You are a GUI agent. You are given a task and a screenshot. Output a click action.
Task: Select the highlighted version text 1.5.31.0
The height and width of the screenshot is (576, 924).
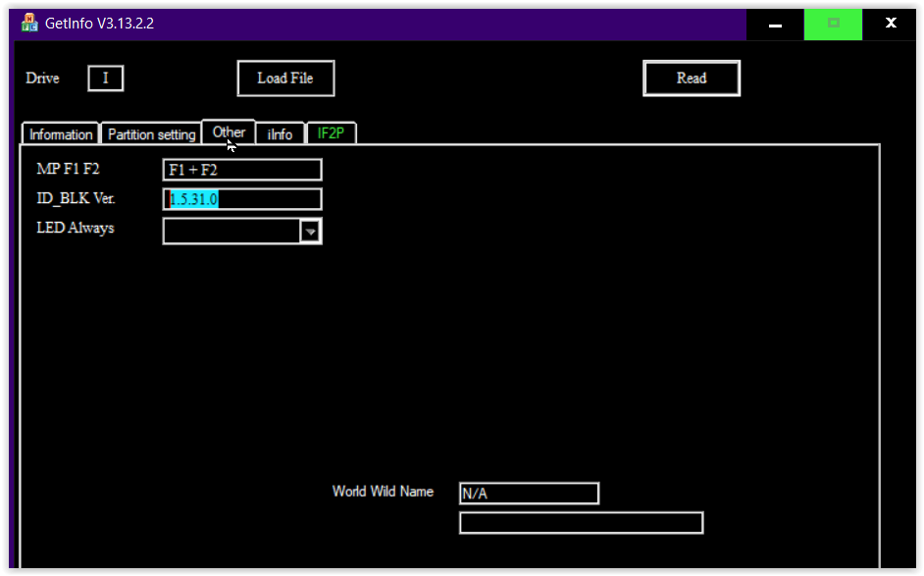point(191,198)
